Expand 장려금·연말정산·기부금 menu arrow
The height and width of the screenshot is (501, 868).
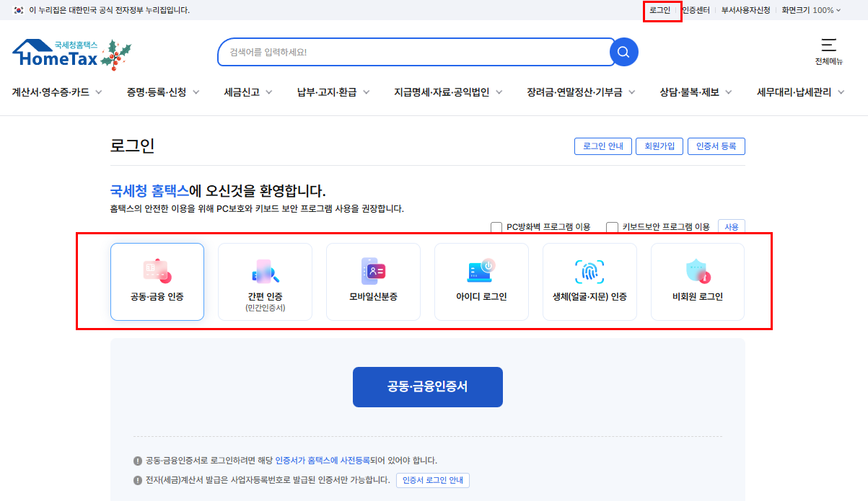631,92
